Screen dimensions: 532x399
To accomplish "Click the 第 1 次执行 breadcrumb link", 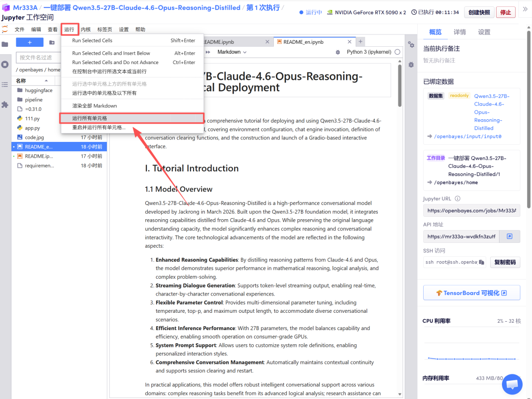I will (263, 7).
